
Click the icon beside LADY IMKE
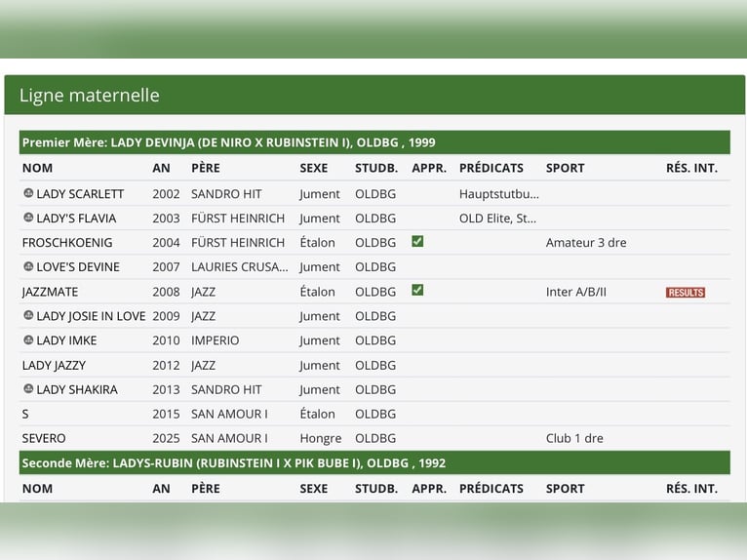pos(28,340)
